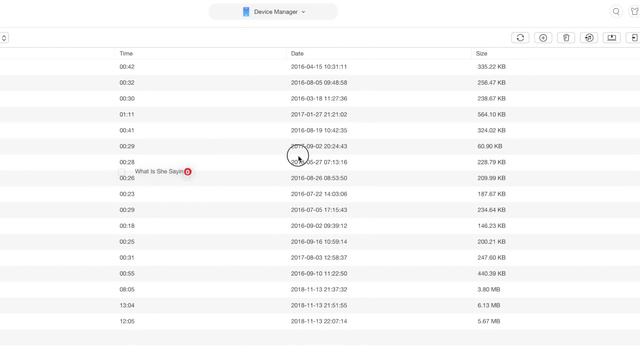Click the up/down stepper at left edge
This screenshot has width=640, height=360.
[x=4, y=38]
